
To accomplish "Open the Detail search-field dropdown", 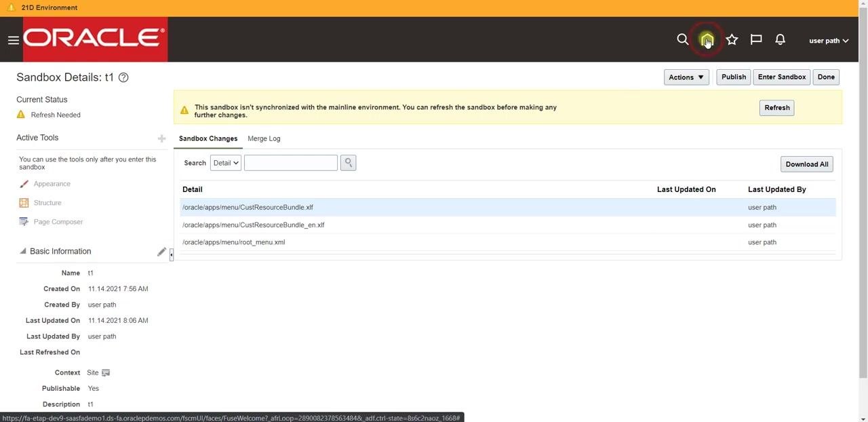I will pos(226,163).
